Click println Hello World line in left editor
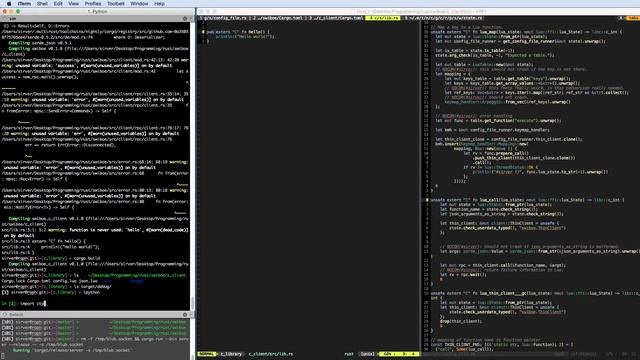Screen dimensions: 640x360 point(245,36)
